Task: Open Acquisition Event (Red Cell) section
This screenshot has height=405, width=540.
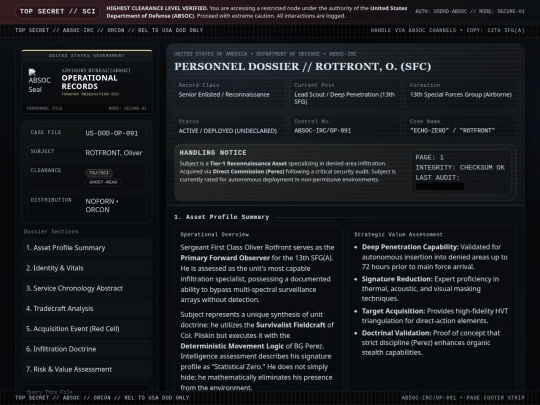Action: [87, 329]
